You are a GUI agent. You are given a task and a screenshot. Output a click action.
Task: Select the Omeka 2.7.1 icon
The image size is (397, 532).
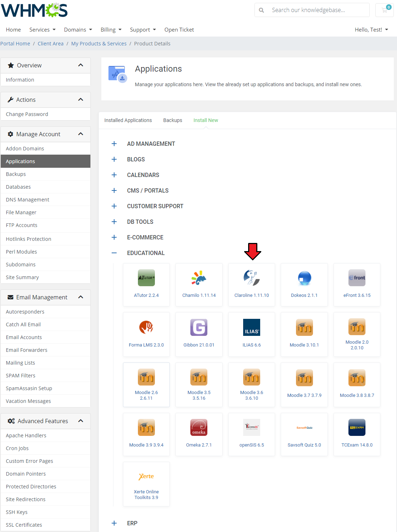click(x=199, y=427)
